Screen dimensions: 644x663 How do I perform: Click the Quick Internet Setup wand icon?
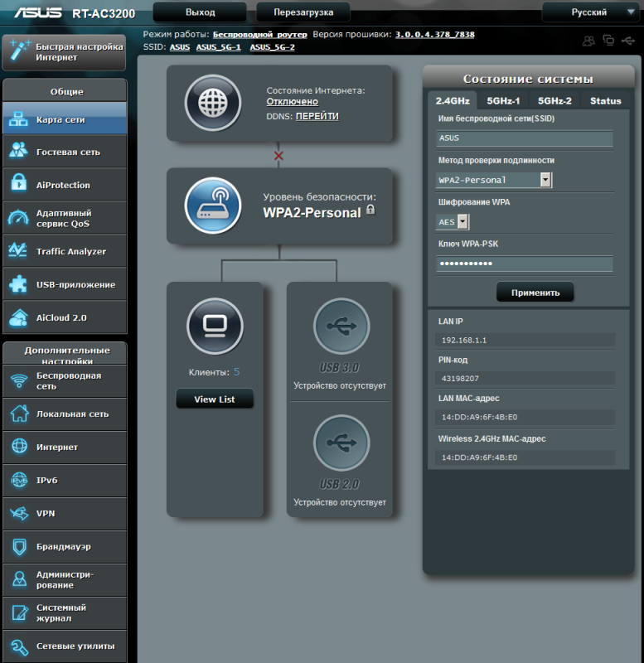[19, 51]
